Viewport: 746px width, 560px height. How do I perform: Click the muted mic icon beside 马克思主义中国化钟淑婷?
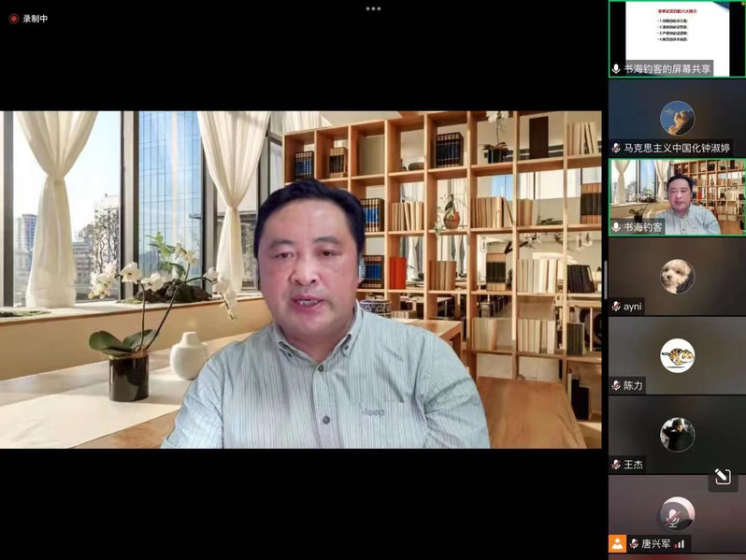(x=616, y=149)
